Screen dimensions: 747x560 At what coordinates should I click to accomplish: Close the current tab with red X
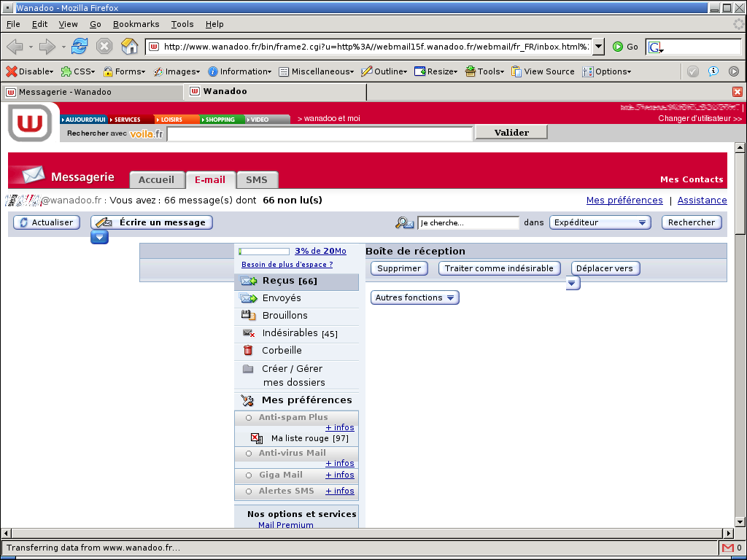tap(738, 92)
